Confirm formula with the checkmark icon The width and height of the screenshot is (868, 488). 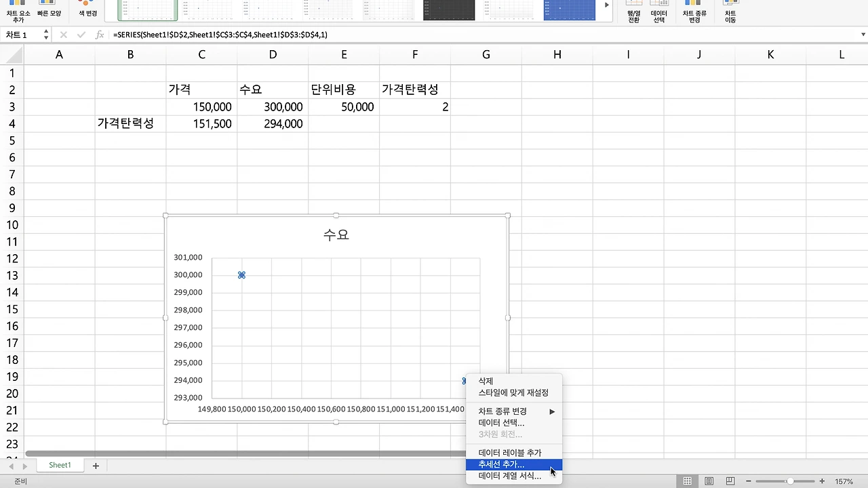coord(82,35)
